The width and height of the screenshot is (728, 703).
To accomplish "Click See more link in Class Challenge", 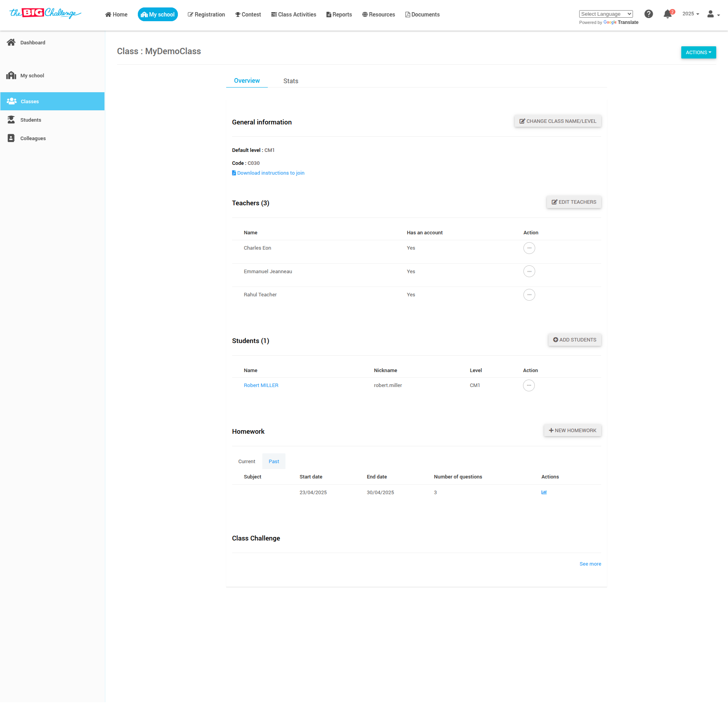I will [x=590, y=564].
